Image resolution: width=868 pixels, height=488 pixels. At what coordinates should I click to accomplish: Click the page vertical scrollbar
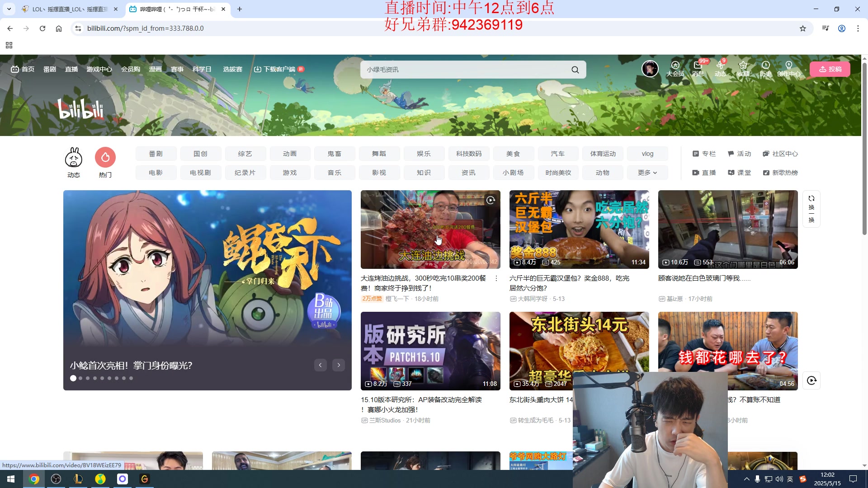click(864, 149)
